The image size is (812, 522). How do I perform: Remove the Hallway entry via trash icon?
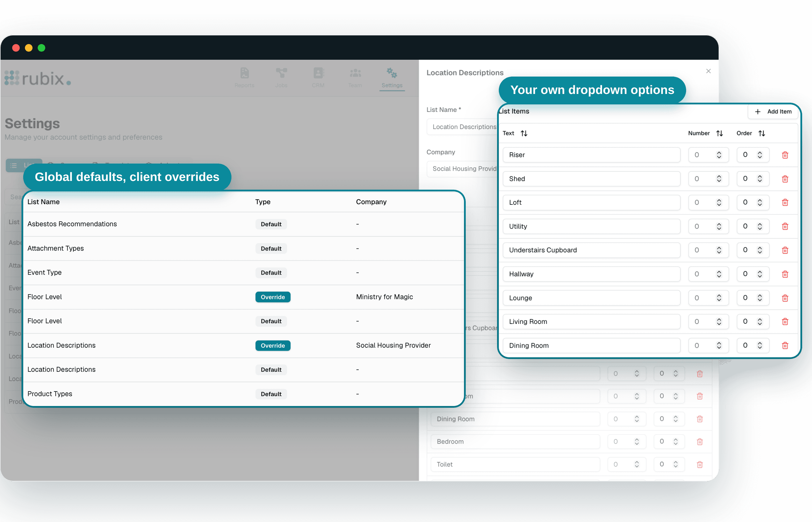coord(785,274)
